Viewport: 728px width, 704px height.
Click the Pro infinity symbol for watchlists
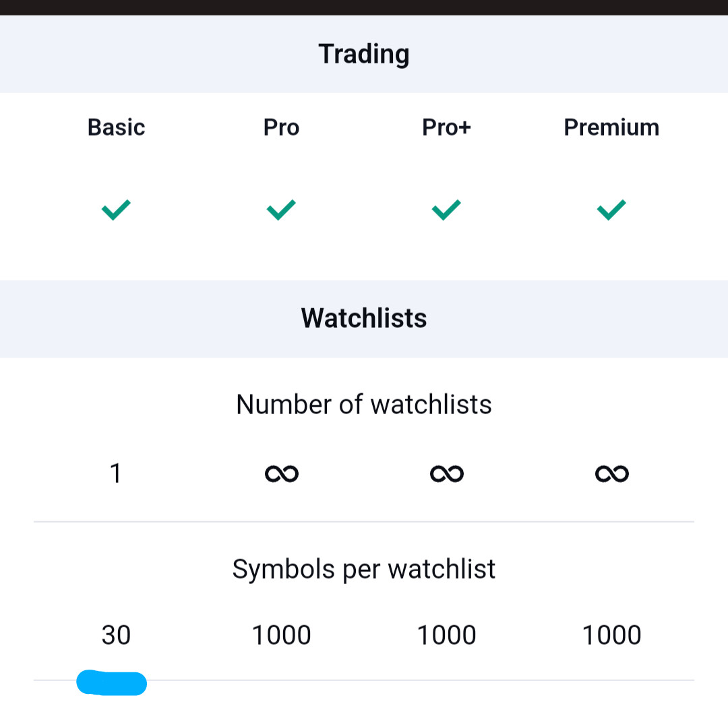(281, 473)
